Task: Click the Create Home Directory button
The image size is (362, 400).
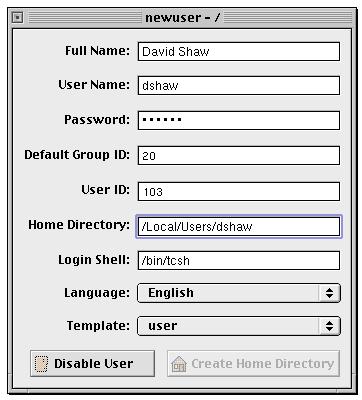Action: (x=253, y=364)
